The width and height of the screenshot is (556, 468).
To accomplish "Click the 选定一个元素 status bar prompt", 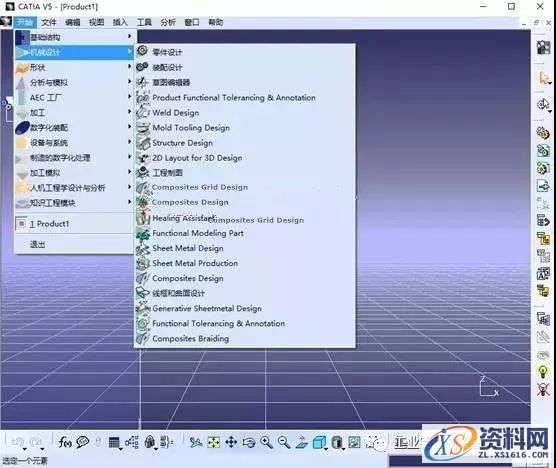I will [25, 461].
